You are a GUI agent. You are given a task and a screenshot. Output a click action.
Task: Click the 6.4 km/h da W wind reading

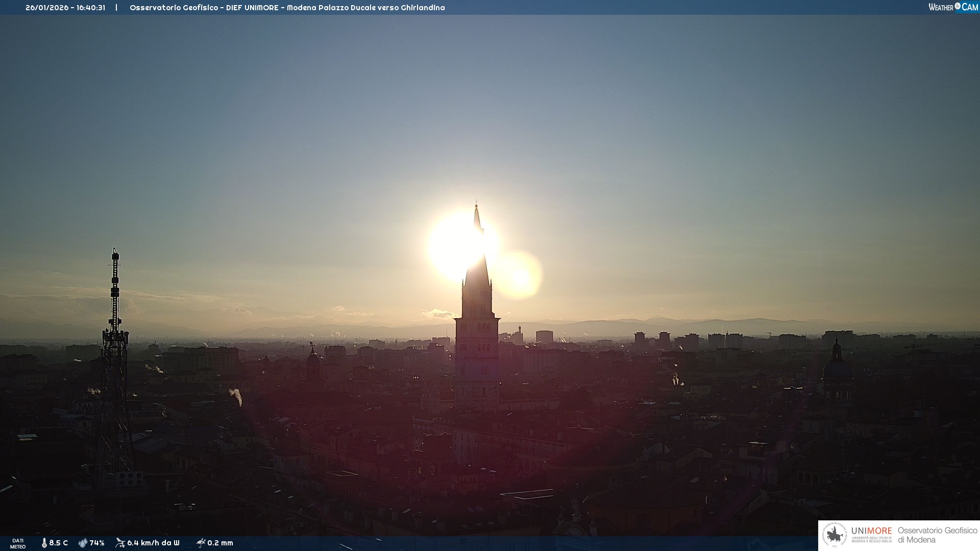pos(153,543)
